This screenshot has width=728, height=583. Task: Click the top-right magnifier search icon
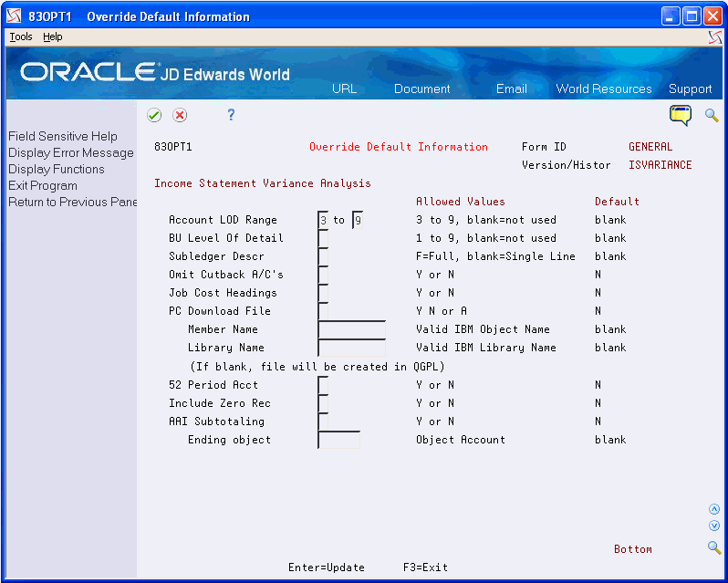pyautogui.click(x=712, y=115)
